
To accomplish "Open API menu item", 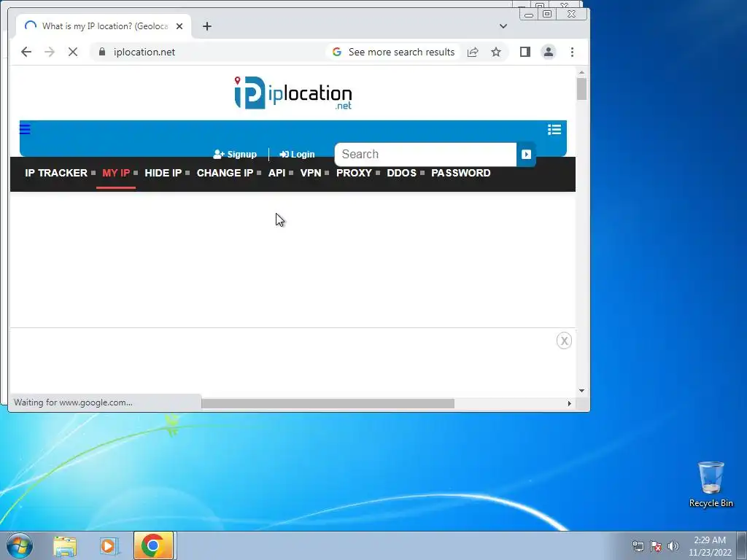I will [x=276, y=173].
